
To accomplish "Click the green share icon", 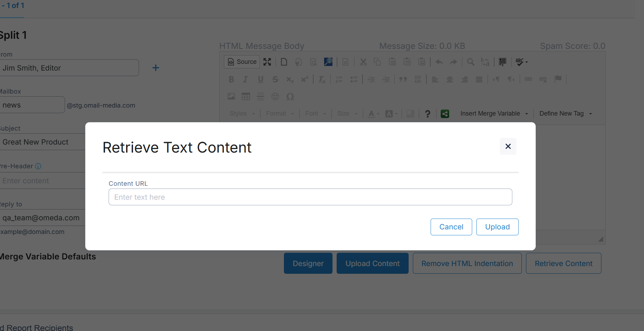I will [445, 113].
